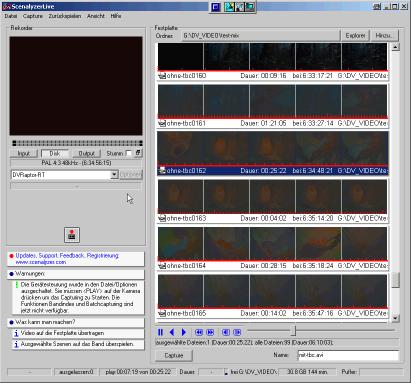Select clip thumbnails of ohne-tbc0164

point(273,244)
